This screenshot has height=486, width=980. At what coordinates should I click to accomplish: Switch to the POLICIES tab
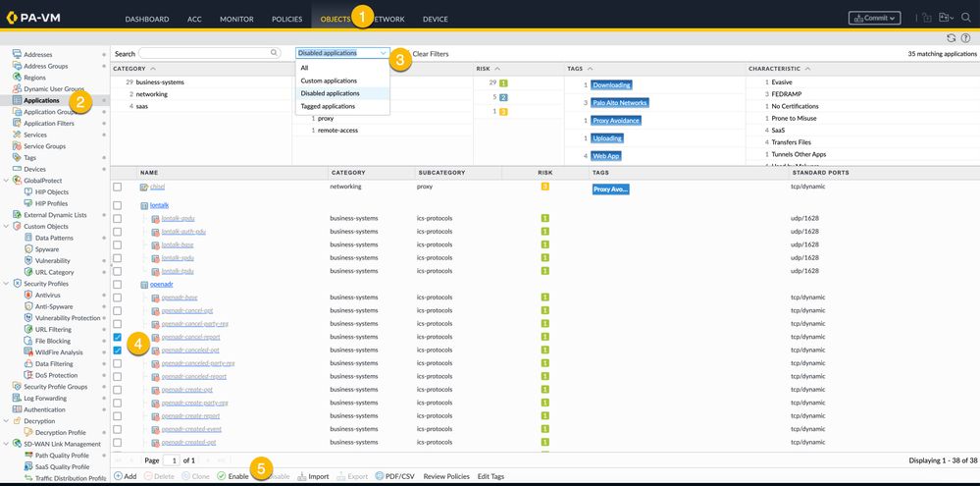(x=286, y=19)
